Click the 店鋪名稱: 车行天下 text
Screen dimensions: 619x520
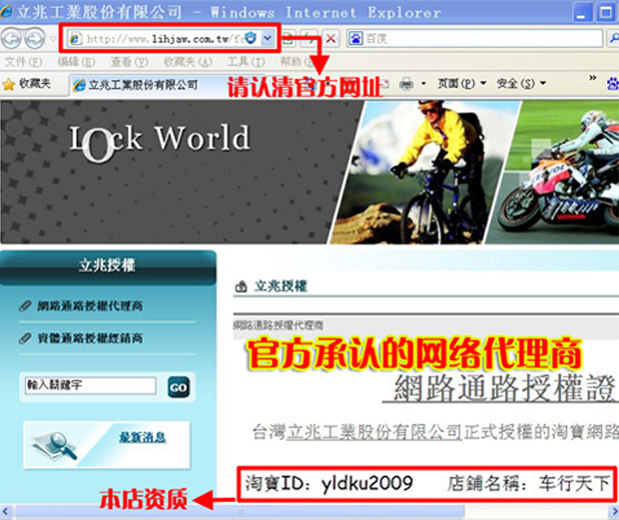(528, 483)
